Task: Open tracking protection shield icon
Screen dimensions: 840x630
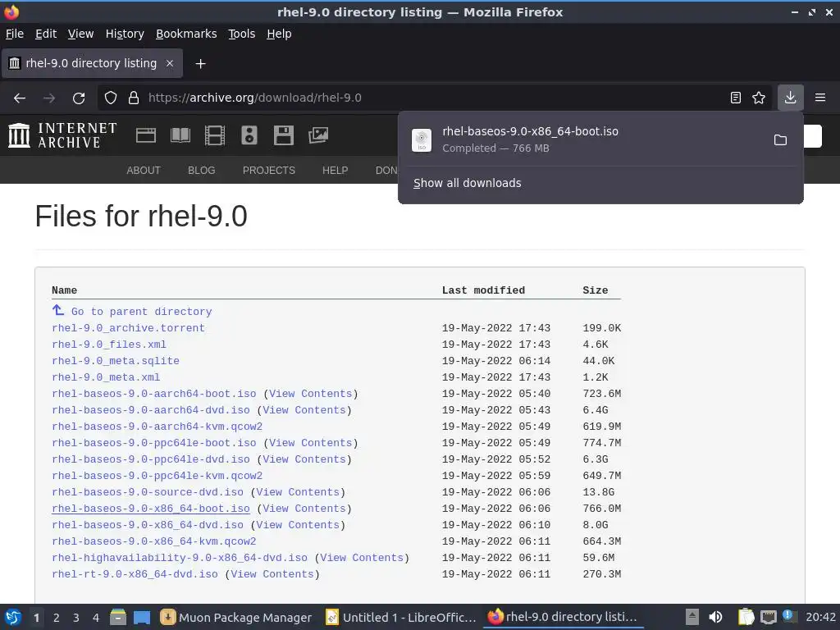Action: [111, 98]
